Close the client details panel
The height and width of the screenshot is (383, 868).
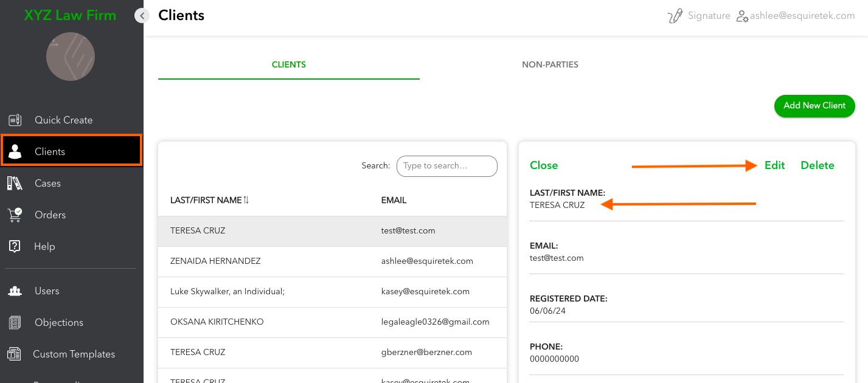click(x=543, y=165)
